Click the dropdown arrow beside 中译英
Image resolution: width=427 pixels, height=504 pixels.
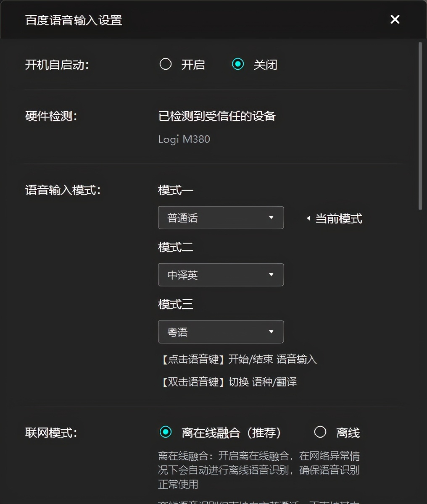[272, 275]
